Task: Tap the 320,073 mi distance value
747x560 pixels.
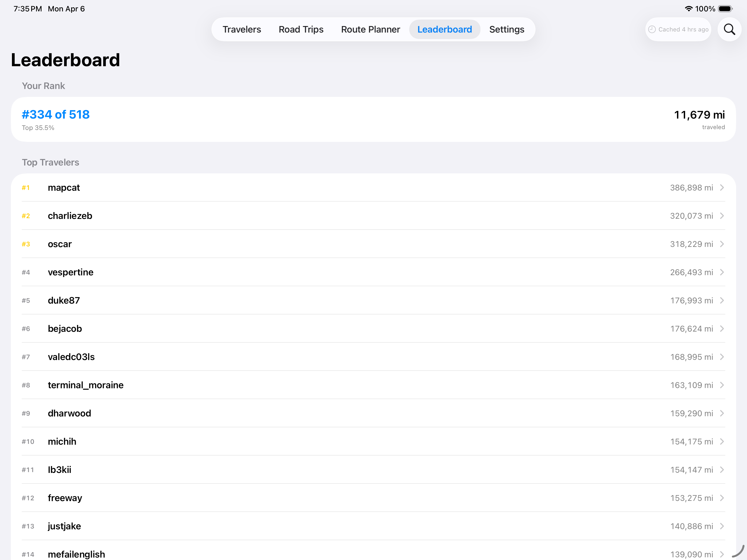Action: click(x=692, y=216)
